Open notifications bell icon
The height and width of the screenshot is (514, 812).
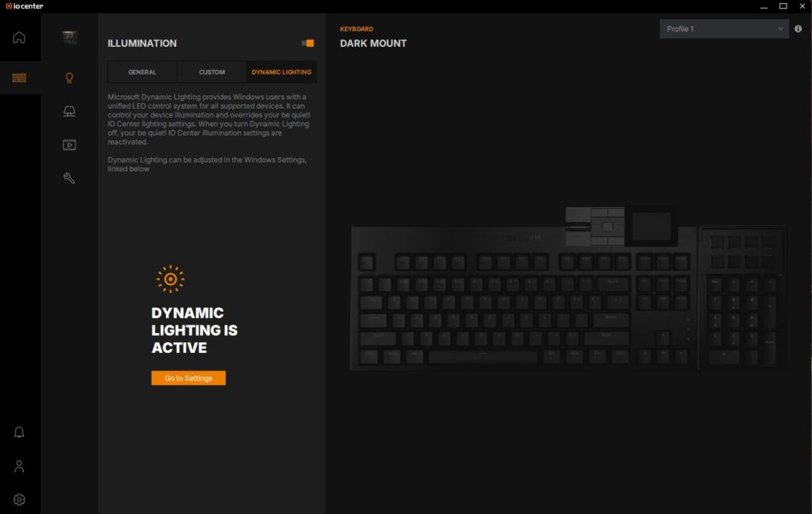[19, 432]
